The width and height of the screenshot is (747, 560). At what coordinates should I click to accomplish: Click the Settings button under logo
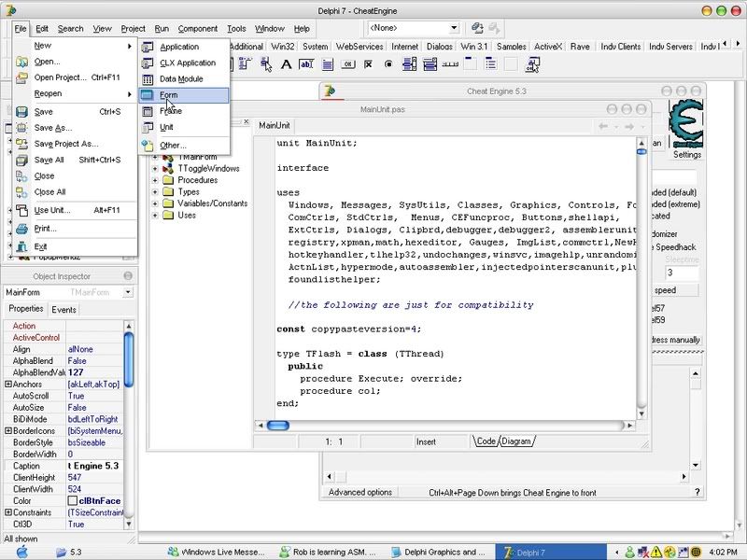pos(686,155)
